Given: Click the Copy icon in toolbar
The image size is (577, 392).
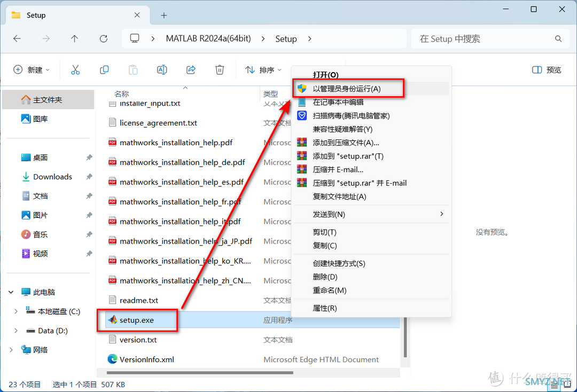Looking at the screenshot, I should click(104, 69).
